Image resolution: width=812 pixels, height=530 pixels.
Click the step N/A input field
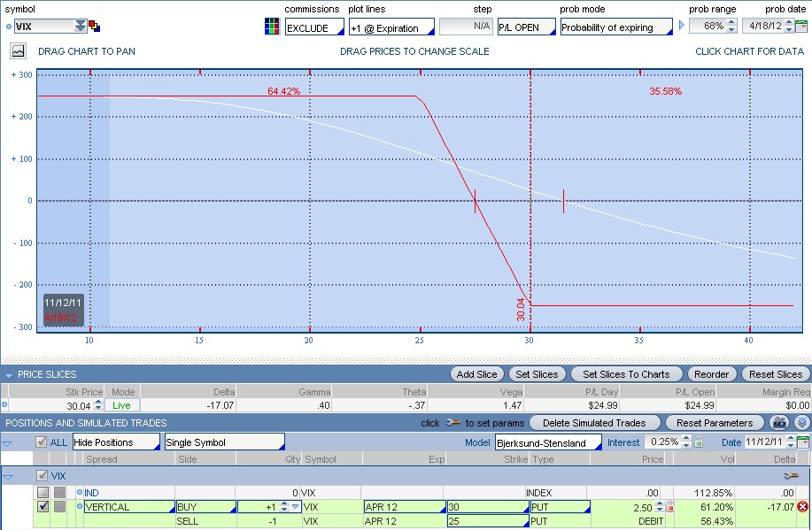(x=466, y=27)
